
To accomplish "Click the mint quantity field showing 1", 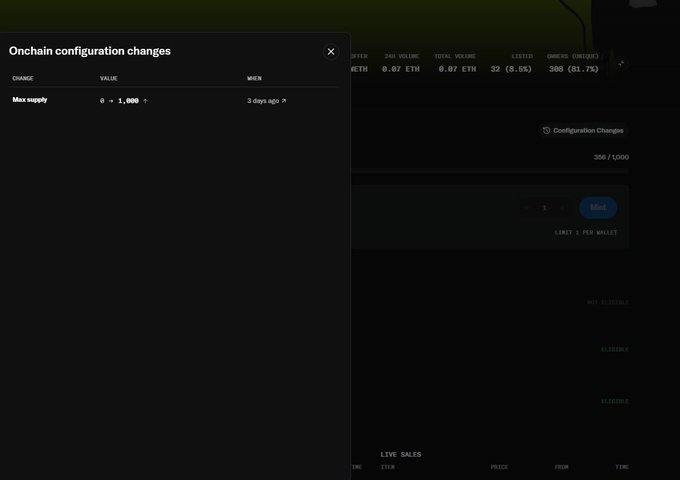I will (x=545, y=208).
